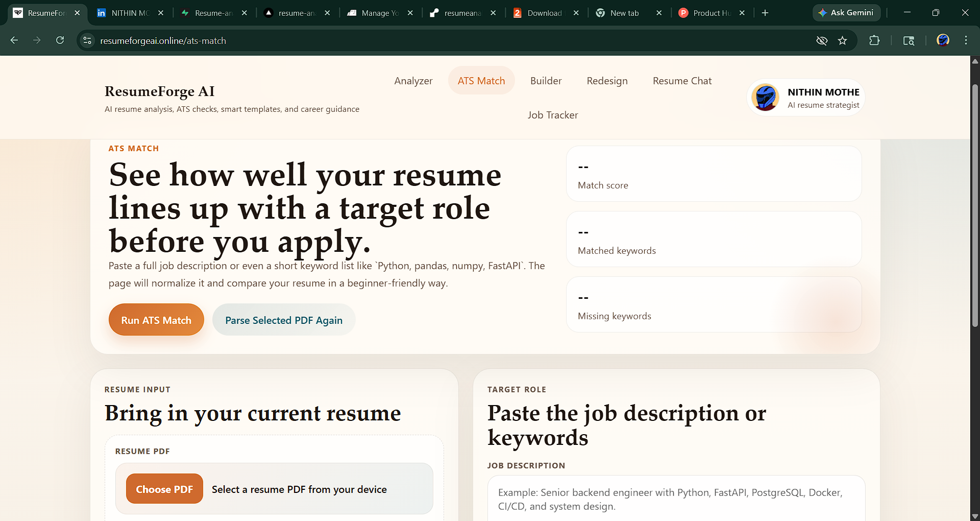Click the 'Bring in your current resume' heading
Image resolution: width=980 pixels, height=521 pixels.
[253, 413]
